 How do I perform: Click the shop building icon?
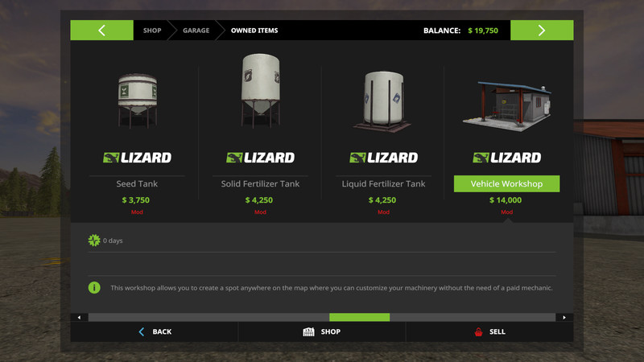(x=308, y=331)
